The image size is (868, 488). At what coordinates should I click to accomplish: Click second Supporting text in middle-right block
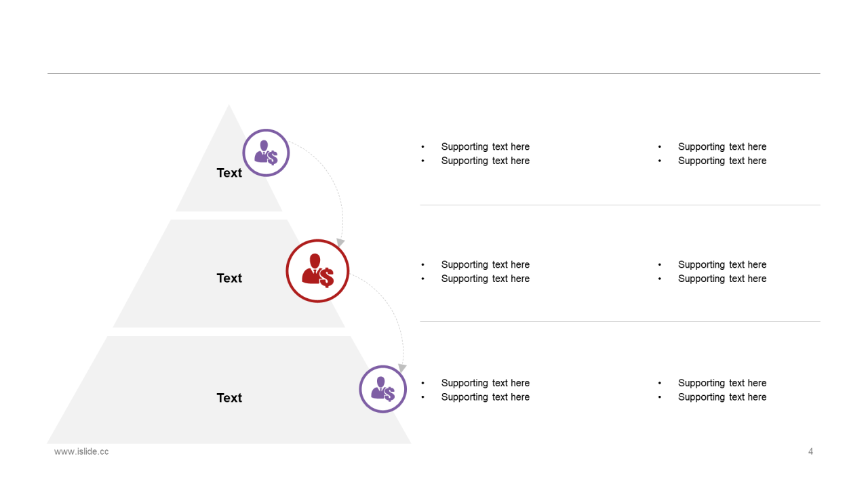tap(722, 279)
